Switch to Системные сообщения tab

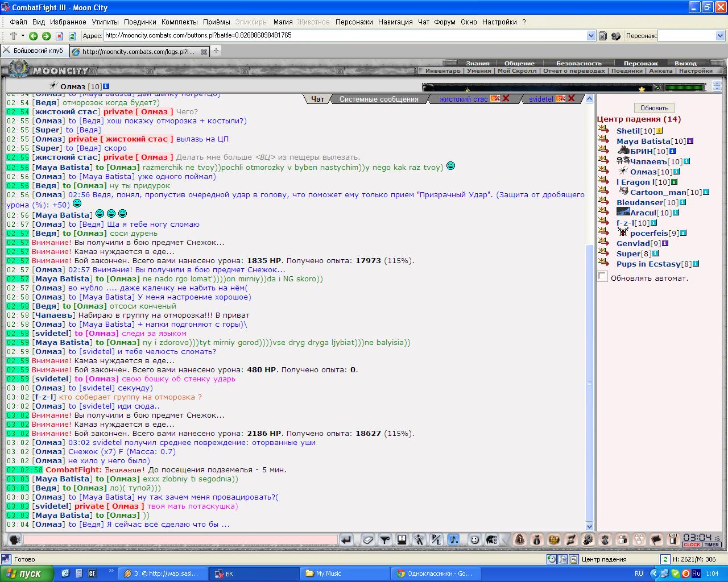pos(379,99)
